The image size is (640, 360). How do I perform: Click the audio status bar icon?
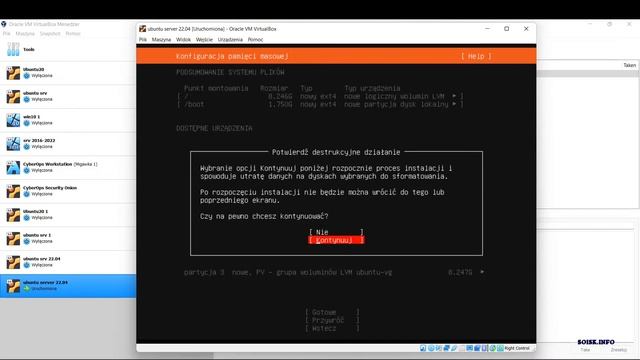tap(438, 348)
